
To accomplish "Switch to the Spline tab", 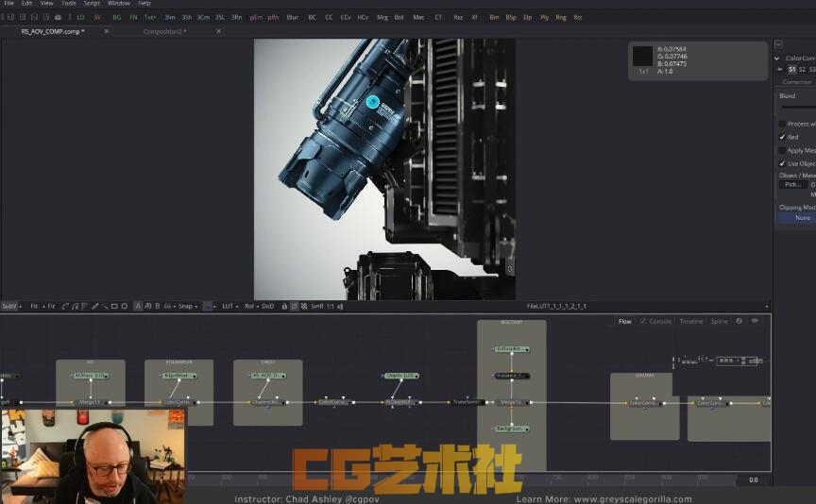I will pos(720,322).
